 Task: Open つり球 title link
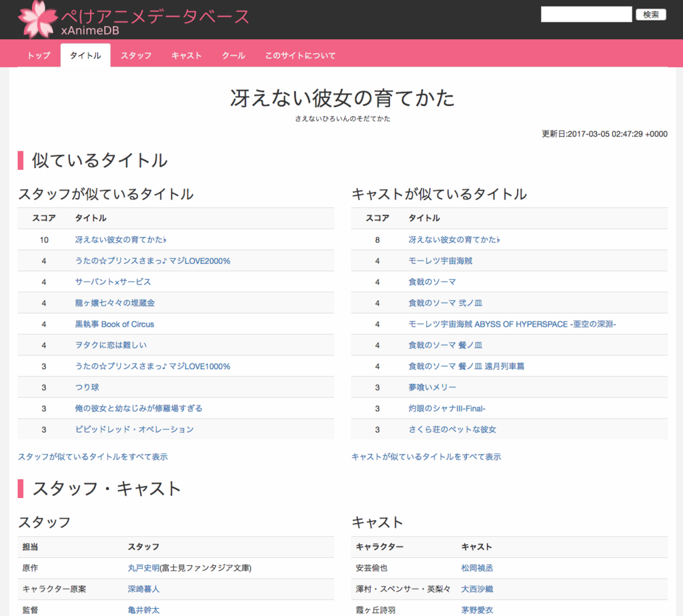87,387
